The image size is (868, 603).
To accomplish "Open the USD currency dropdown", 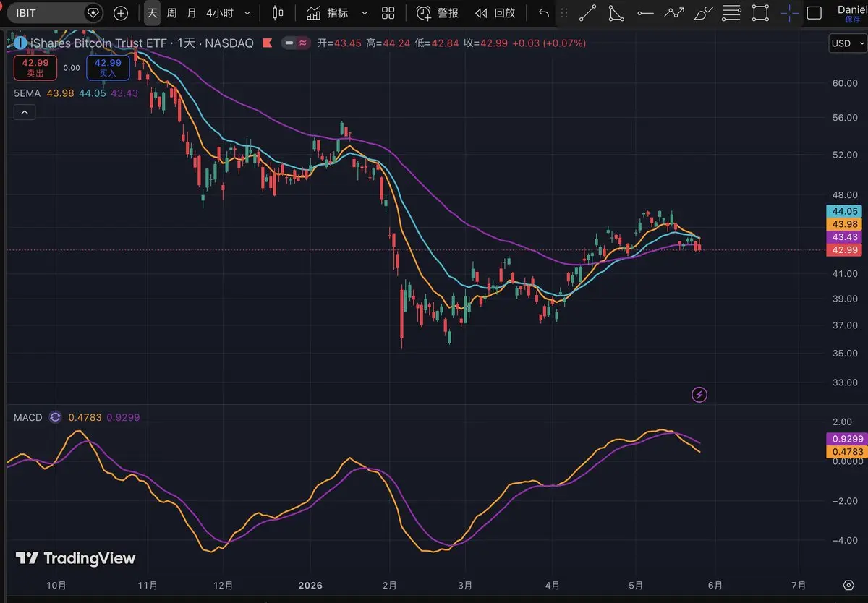I will coord(847,43).
